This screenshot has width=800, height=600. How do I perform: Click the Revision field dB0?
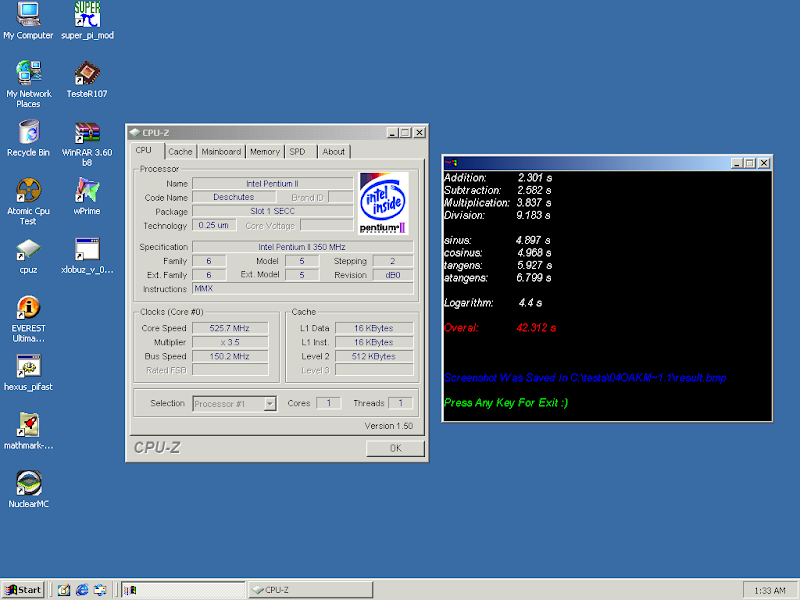393,275
